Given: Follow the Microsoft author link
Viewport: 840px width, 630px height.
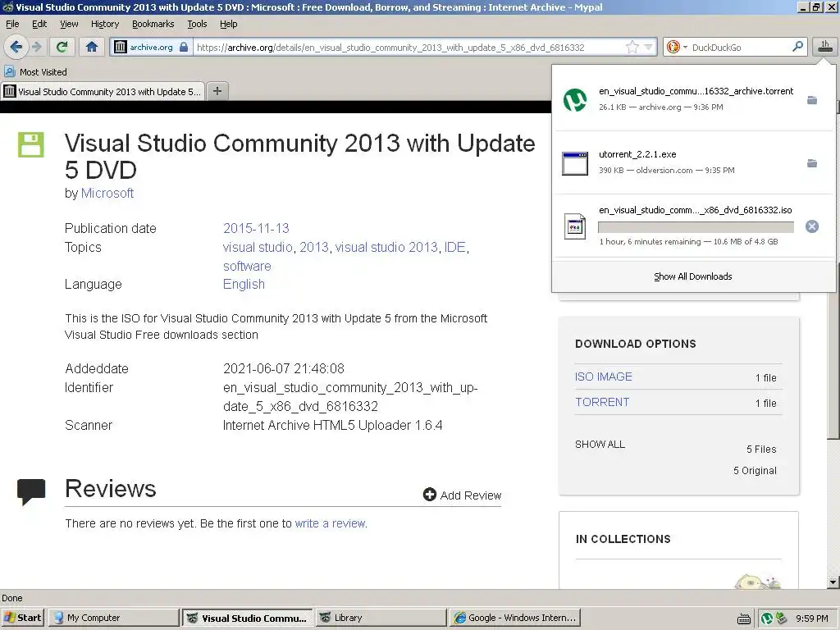Looking at the screenshot, I should click(x=107, y=194).
